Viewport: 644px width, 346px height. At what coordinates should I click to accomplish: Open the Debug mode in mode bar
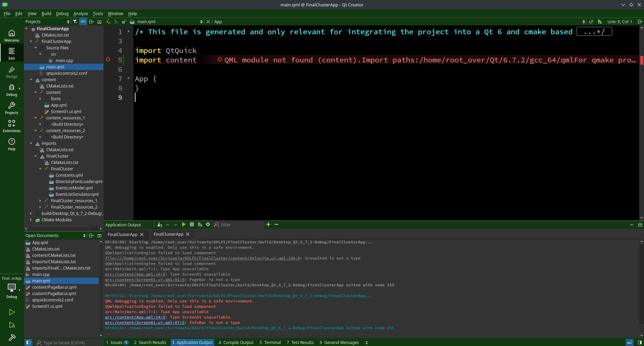click(12, 90)
